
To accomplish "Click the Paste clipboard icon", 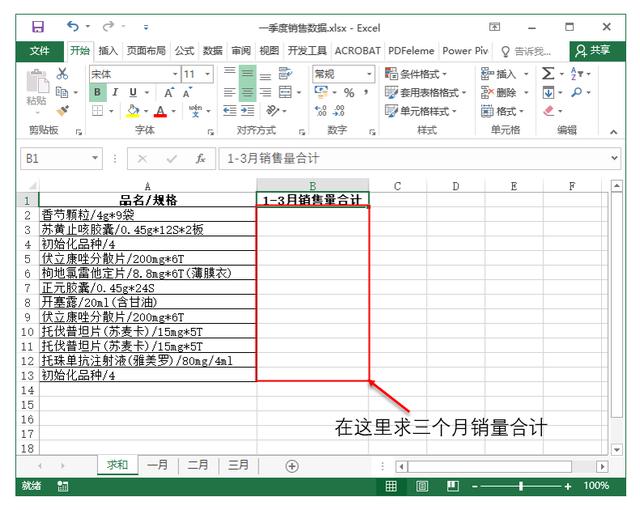I will click(37, 81).
